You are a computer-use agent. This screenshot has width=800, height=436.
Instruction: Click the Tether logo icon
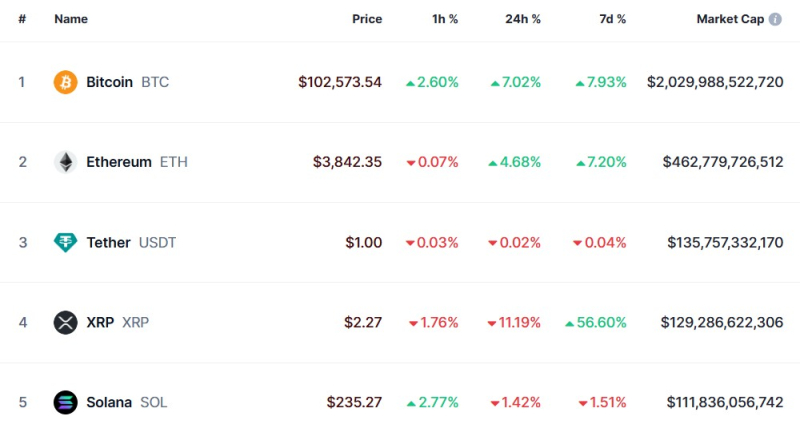(x=65, y=242)
